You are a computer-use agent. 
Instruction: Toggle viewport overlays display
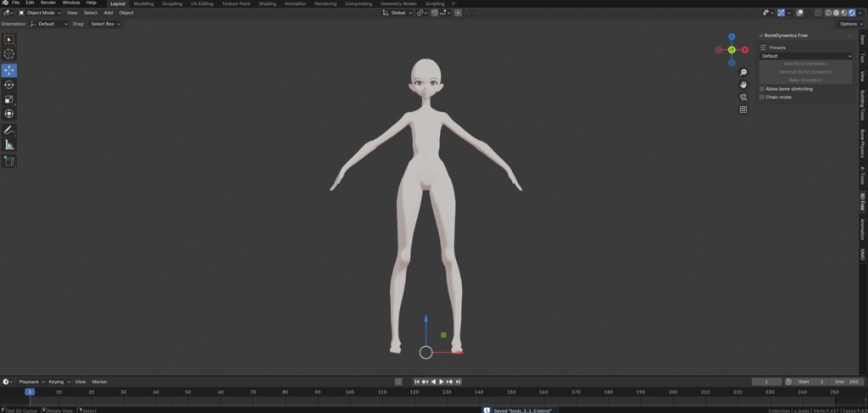click(800, 13)
